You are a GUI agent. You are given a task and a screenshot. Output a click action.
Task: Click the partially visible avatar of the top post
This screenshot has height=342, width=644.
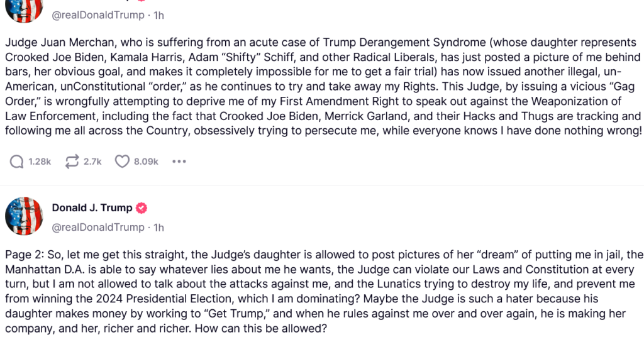24,9
